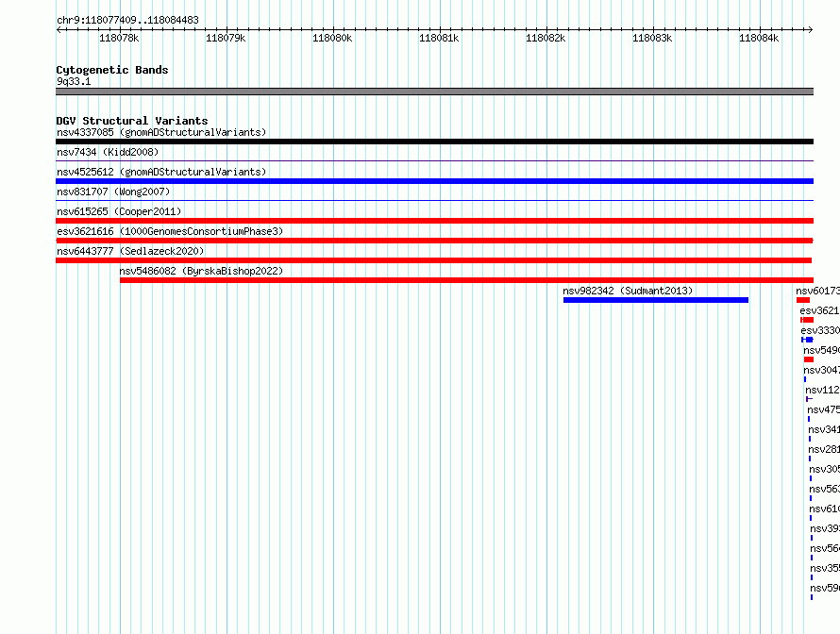Click the gray 9q33.1 cytogenetic band bar
Screen dimensions: 840x634
434,92
